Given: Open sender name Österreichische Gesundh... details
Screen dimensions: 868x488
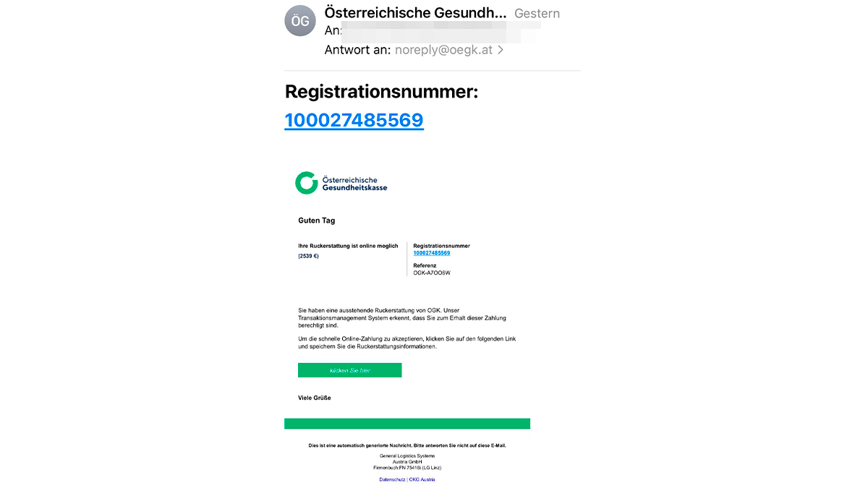Looking at the screenshot, I should point(415,13).
